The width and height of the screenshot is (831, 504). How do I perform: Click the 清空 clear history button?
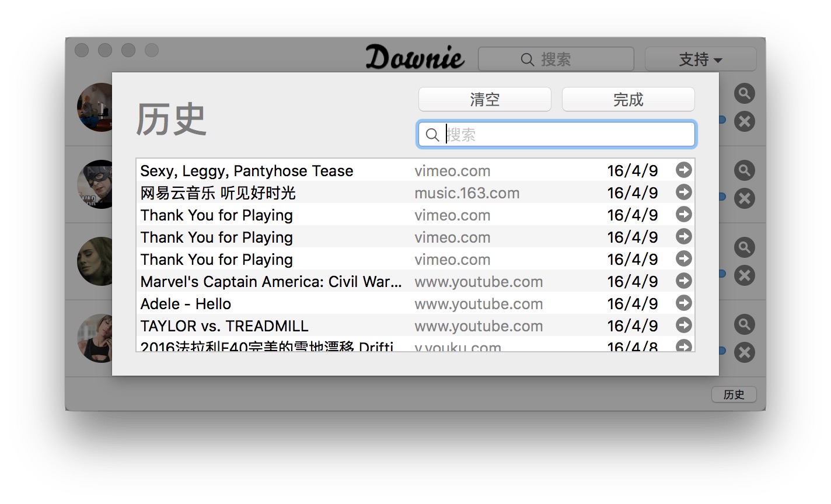tap(484, 99)
